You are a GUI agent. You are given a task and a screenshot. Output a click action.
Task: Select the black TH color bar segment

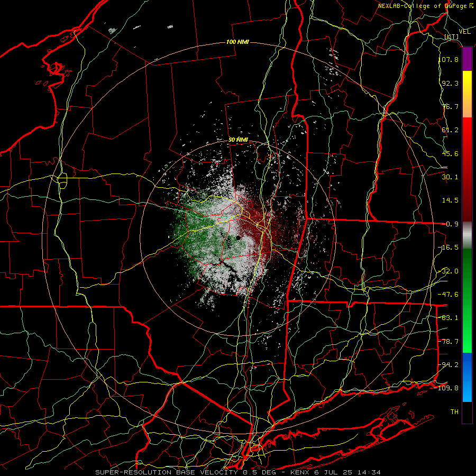[x=467, y=413]
